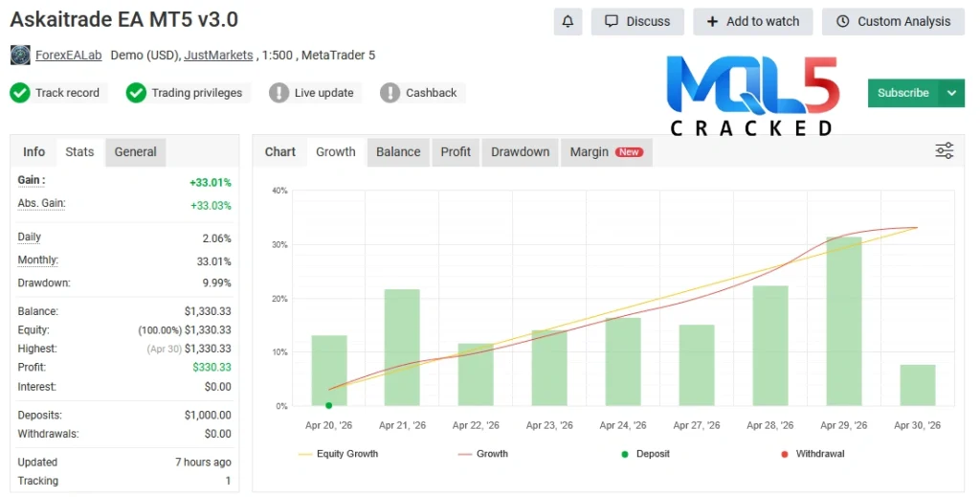
Task: Click the Discuss button
Action: pos(637,21)
